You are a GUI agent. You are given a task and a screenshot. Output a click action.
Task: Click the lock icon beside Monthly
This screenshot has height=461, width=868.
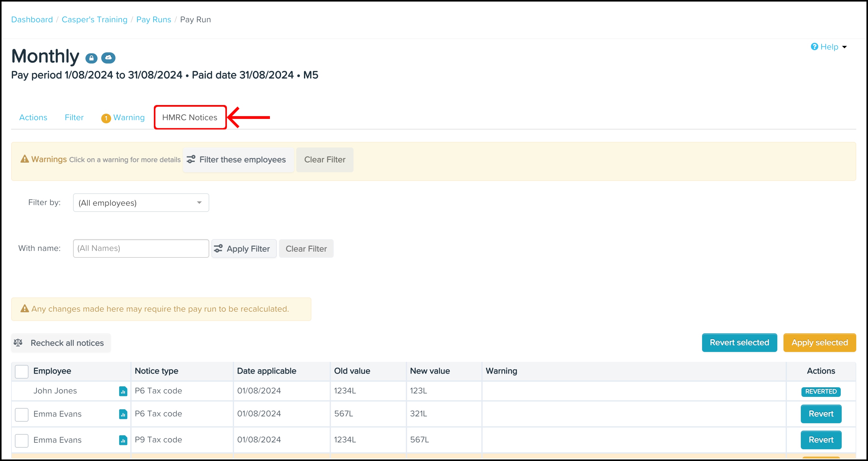(x=91, y=58)
